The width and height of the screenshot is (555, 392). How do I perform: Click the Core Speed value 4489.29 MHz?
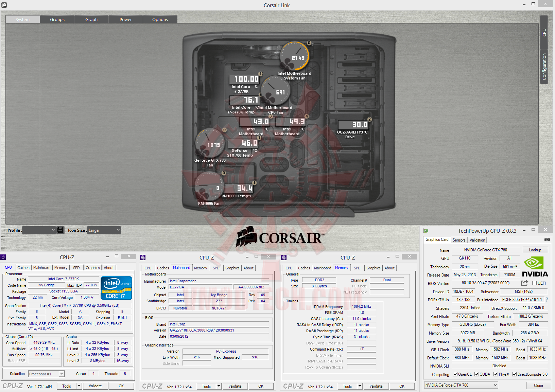pyautogui.click(x=44, y=342)
